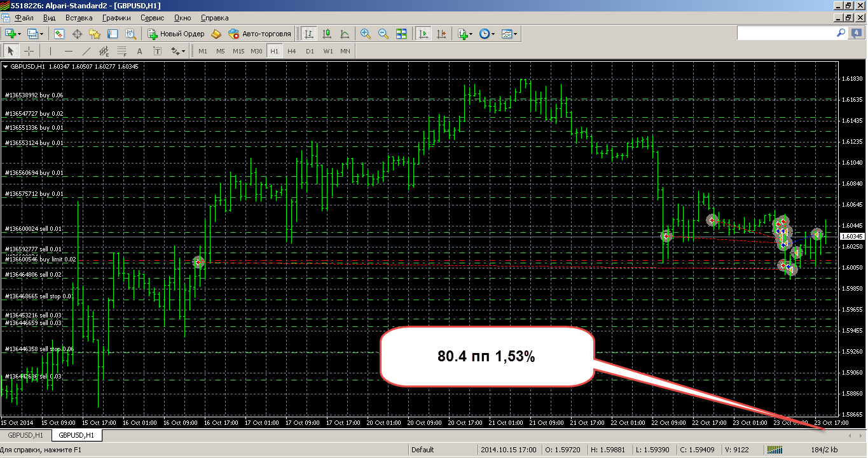Open the Графики menu
868x458 pixels.
[x=116, y=18]
